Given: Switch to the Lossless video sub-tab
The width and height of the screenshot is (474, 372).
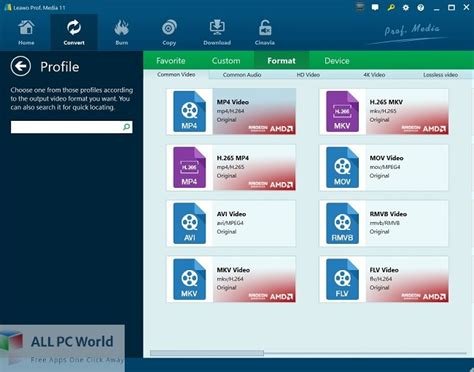Looking at the screenshot, I should click(440, 75).
